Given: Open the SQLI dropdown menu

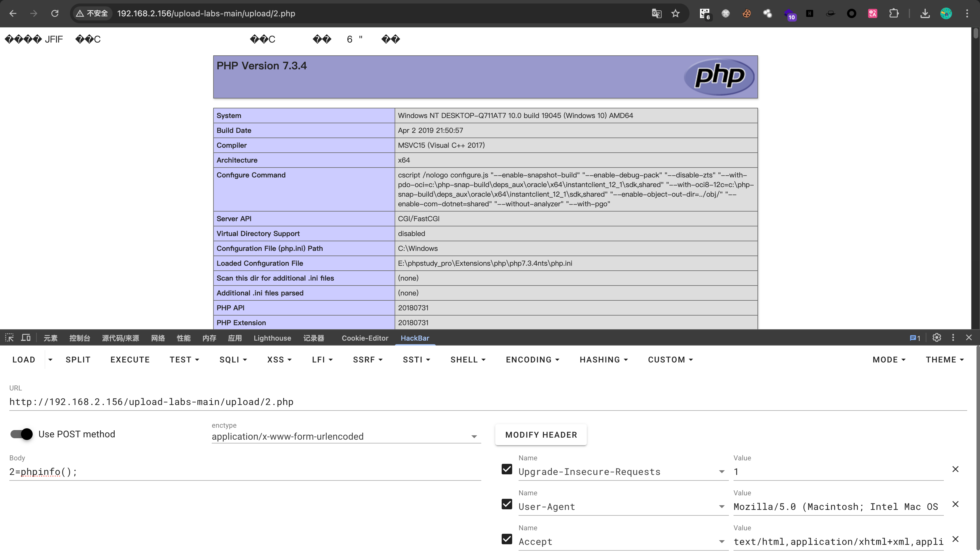Looking at the screenshot, I should pyautogui.click(x=233, y=360).
